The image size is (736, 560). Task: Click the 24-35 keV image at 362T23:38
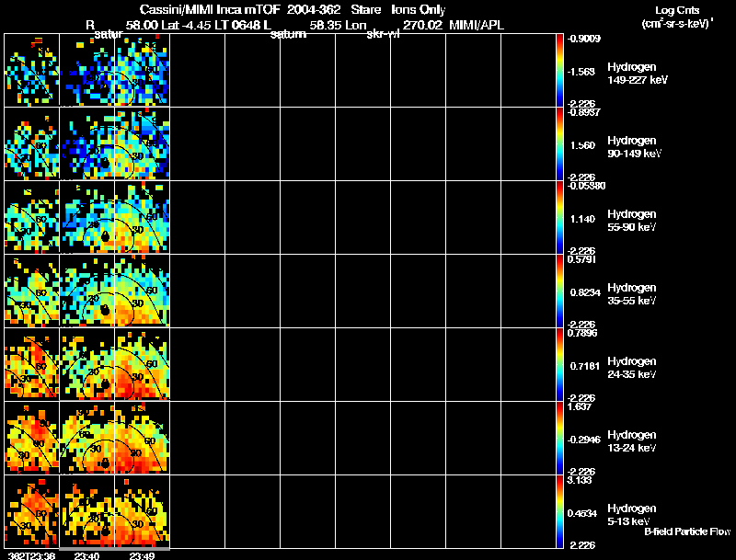tap(32, 364)
